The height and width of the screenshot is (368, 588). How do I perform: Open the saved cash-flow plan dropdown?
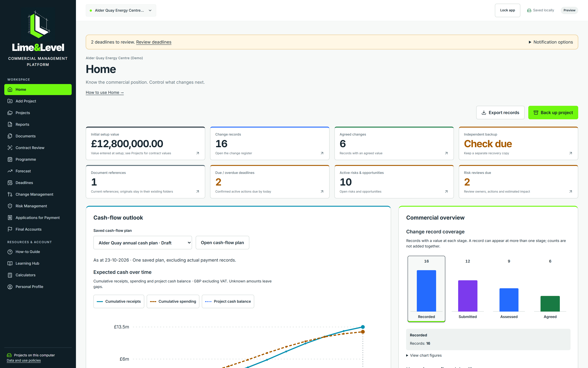pyautogui.click(x=143, y=243)
